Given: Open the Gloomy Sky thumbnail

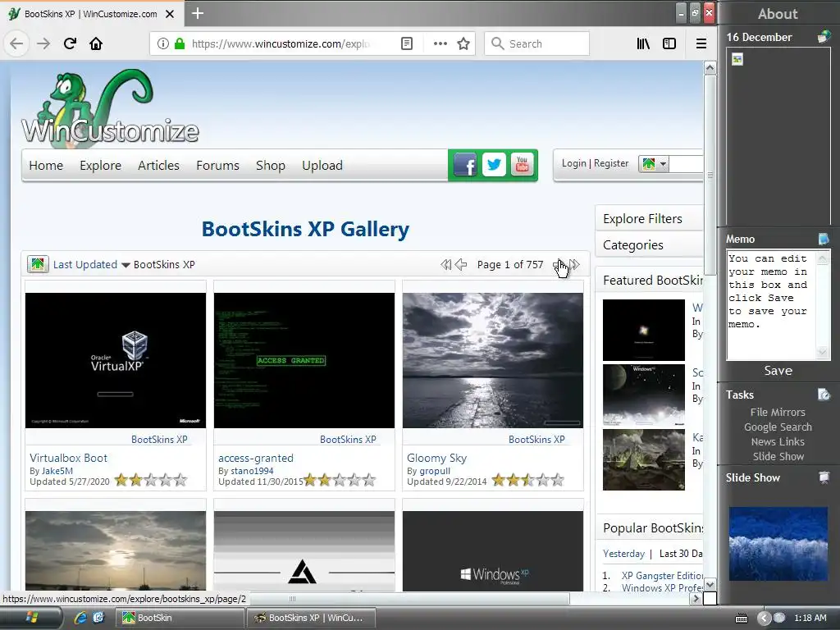Looking at the screenshot, I should tap(493, 360).
